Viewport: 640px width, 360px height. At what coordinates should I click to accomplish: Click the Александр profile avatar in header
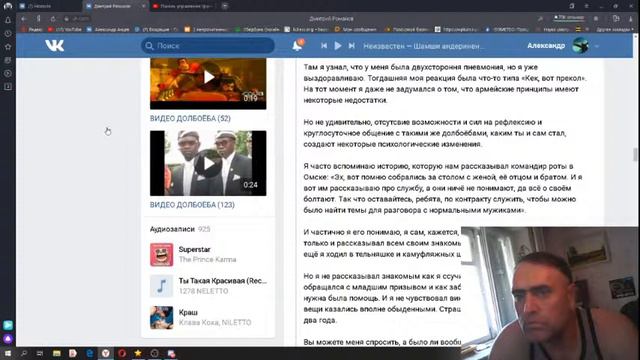[x=580, y=46]
